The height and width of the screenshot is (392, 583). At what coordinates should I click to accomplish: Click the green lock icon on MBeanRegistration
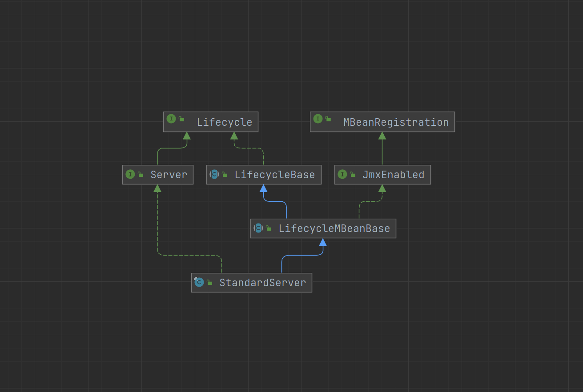[328, 119]
